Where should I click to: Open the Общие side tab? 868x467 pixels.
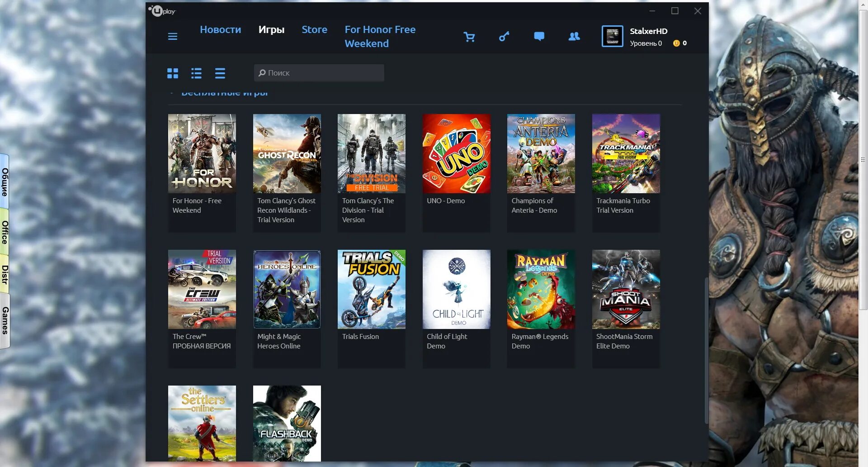5,182
